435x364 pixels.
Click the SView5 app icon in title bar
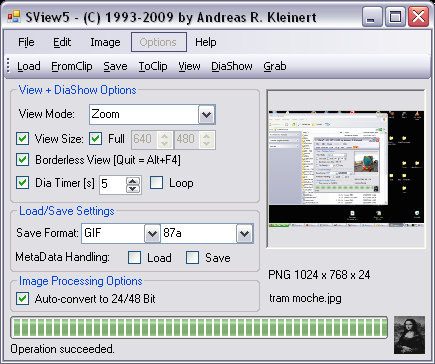14,16
